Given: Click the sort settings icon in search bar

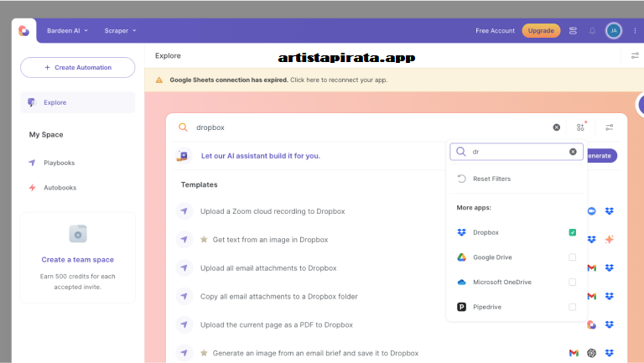Looking at the screenshot, I should click(610, 127).
